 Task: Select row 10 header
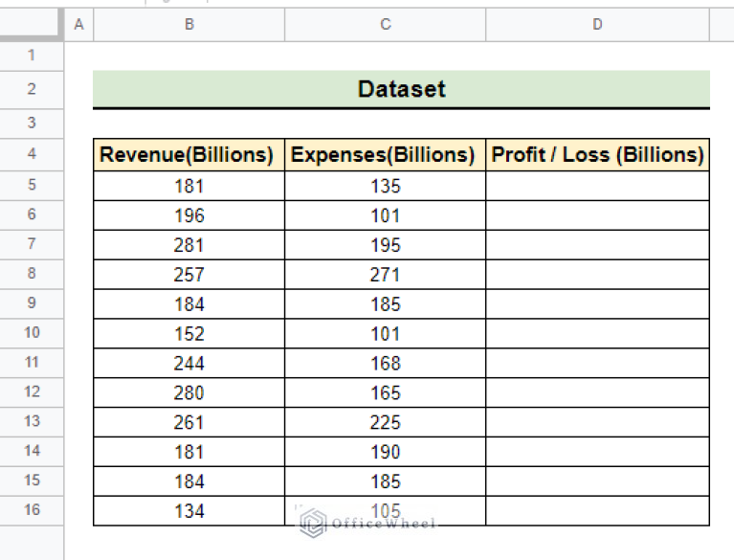[x=32, y=333]
